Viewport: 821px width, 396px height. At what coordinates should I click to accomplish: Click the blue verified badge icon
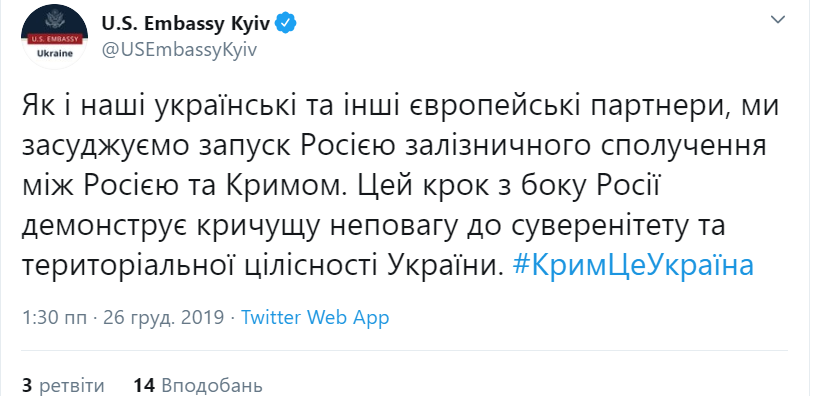(287, 24)
